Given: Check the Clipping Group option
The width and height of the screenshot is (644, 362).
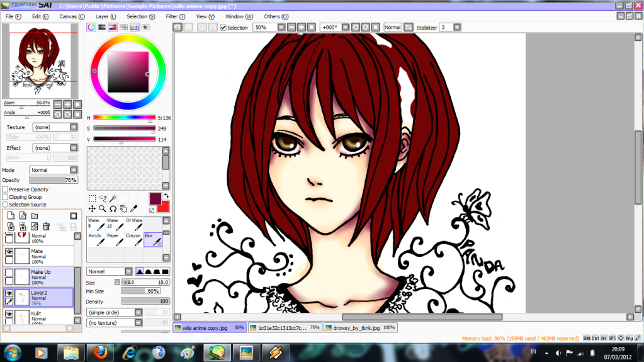Looking at the screenshot, I should coord(6,197).
